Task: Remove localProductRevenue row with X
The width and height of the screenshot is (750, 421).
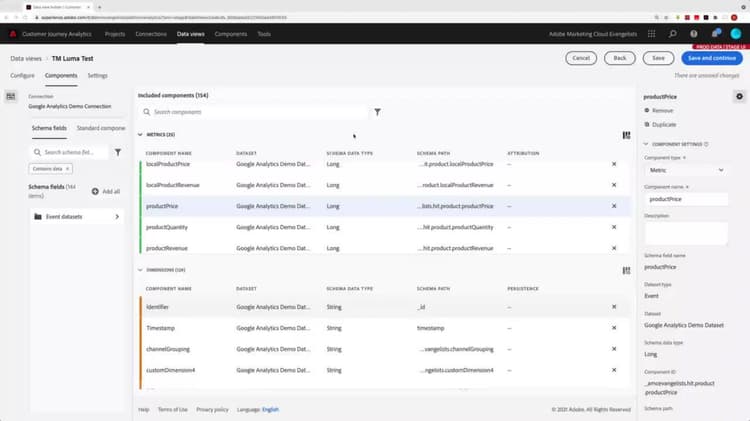Action: pos(614,185)
